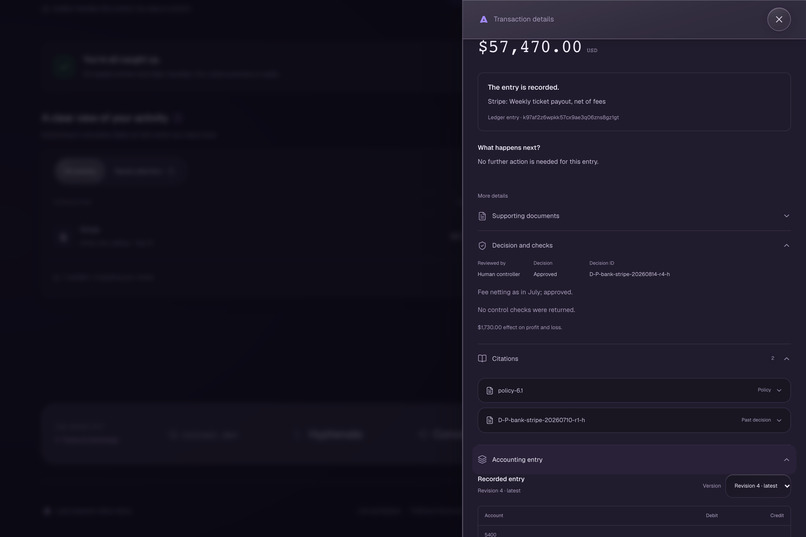This screenshot has height=537, width=806.
Task: Click the Accounting entry heading label
Action: pyautogui.click(x=517, y=460)
